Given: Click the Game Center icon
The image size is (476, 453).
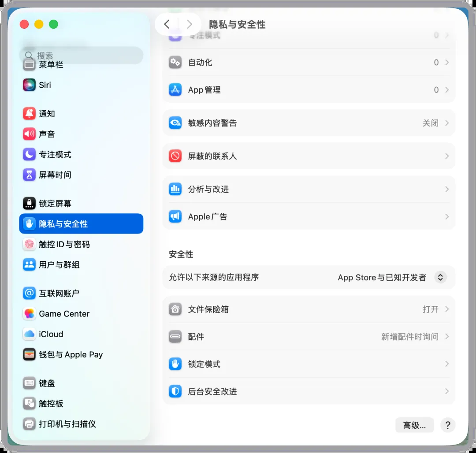Looking at the screenshot, I should point(29,314).
